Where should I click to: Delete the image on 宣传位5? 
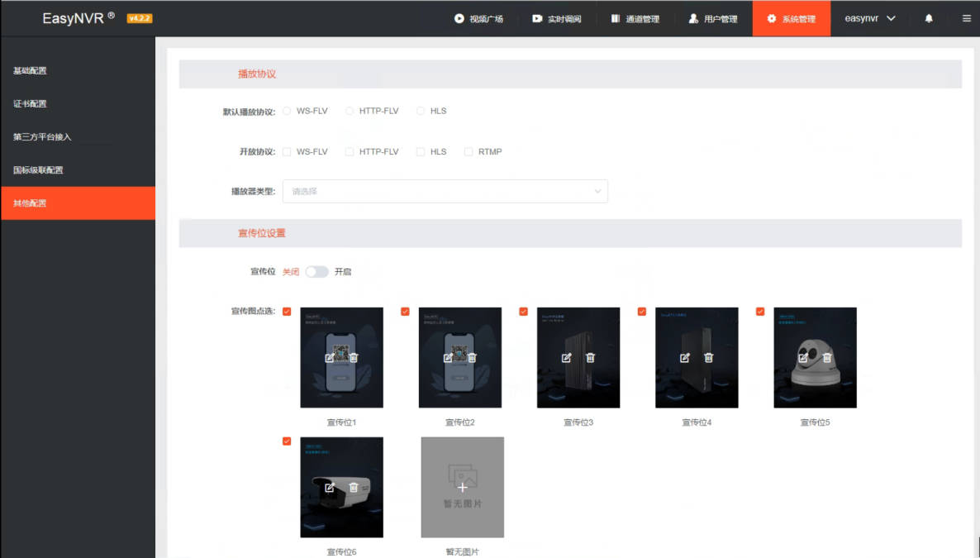[827, 358]
